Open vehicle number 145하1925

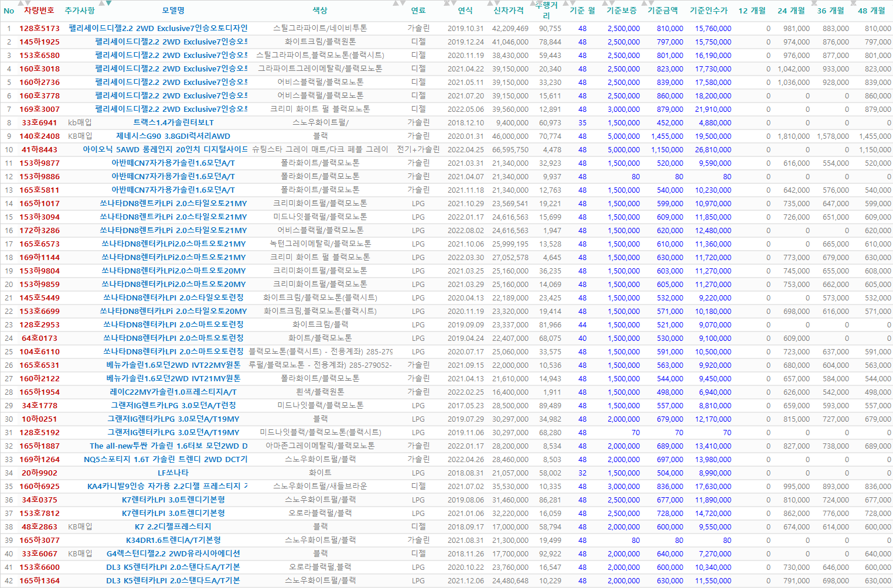(39, 42)
